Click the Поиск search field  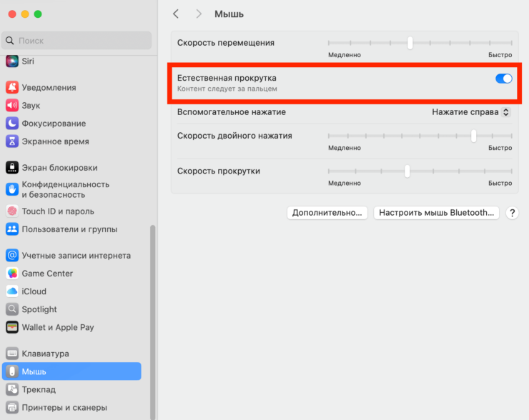click(x=76, y=41)
